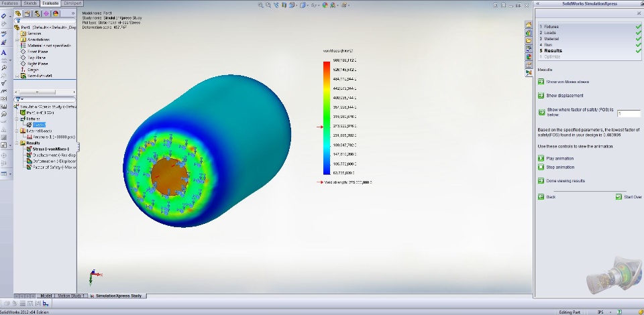Expand the manager tabs double chevron

tap(73, 13)
